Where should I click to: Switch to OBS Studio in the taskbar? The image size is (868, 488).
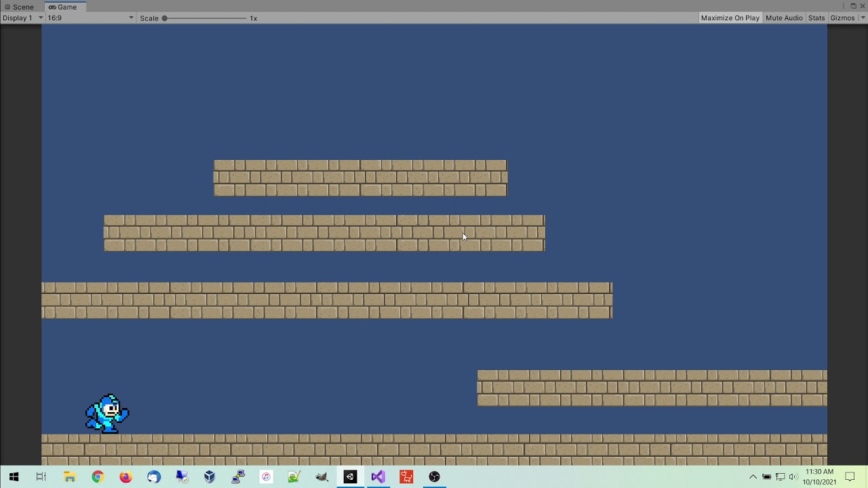tap(435, 477)
